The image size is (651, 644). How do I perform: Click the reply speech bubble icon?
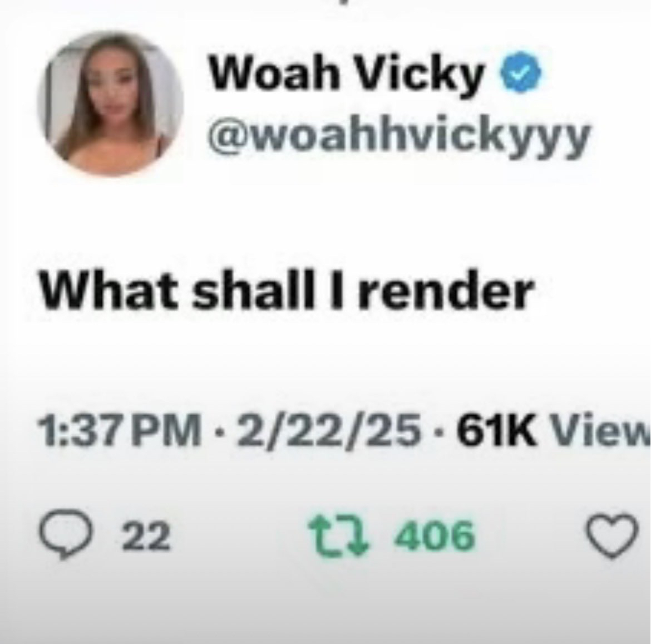click(65, 537)
